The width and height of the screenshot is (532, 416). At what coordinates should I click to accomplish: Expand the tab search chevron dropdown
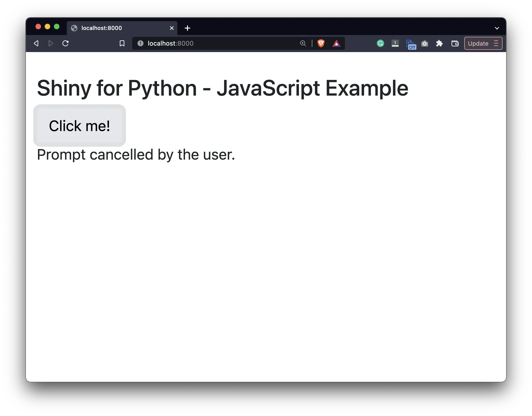click(497, 28)
